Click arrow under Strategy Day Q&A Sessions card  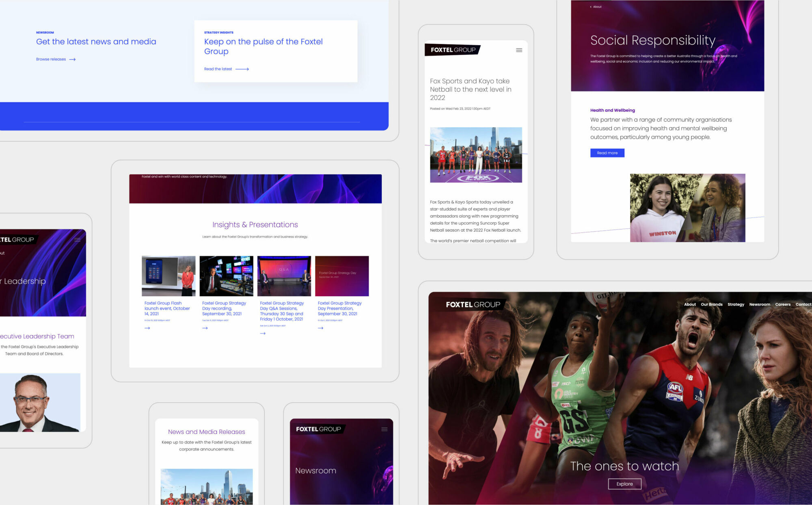coord(263,333)
